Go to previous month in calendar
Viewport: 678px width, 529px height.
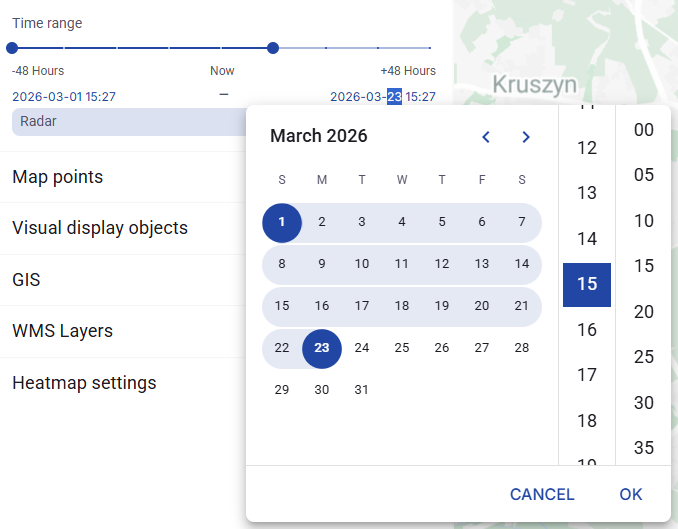[486, 137]
